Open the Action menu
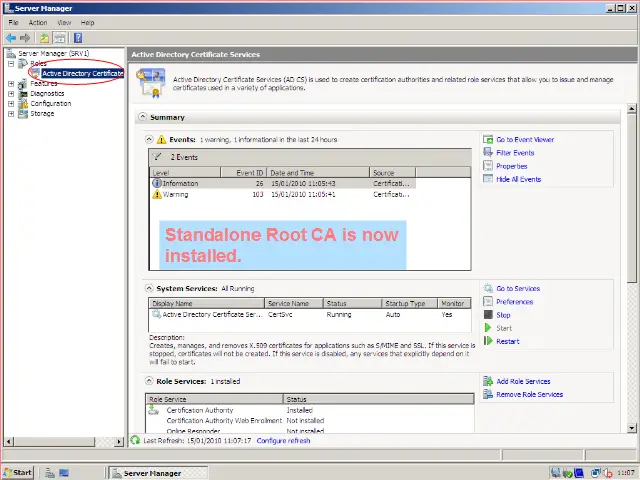The height and width of the screenshot is (480, 640). tap(38, 22)
